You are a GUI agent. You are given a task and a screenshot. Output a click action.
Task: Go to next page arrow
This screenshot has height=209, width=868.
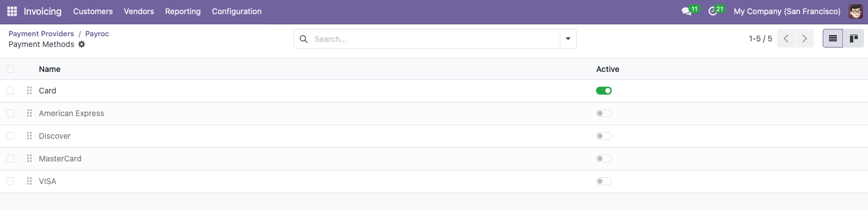click(x=804, y=39)
